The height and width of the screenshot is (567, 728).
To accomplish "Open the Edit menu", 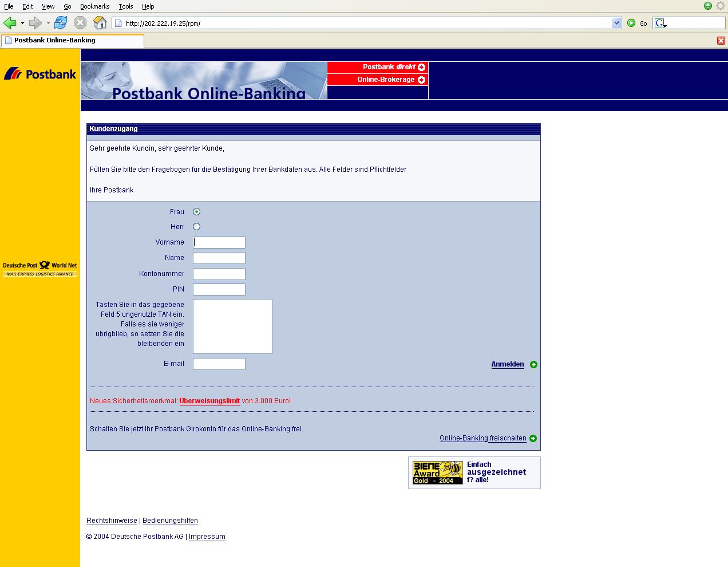I will pos(27,6).
